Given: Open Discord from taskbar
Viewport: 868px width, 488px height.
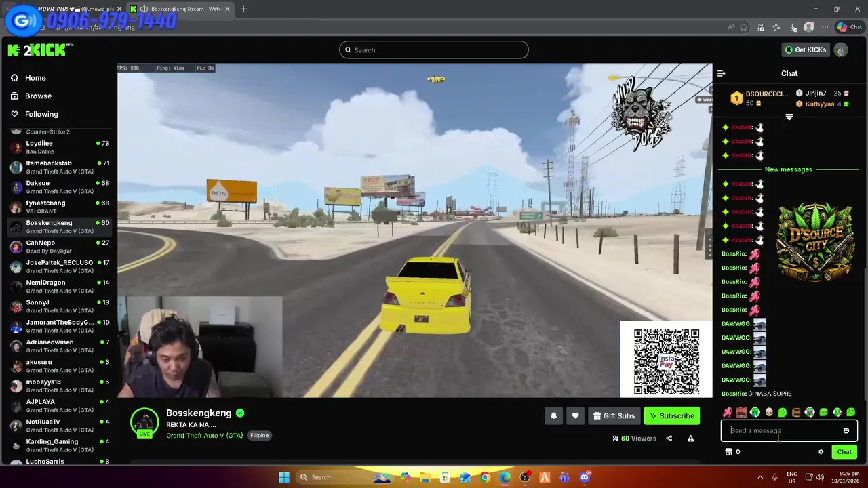Looking at the screenshot, I should 585,477.
